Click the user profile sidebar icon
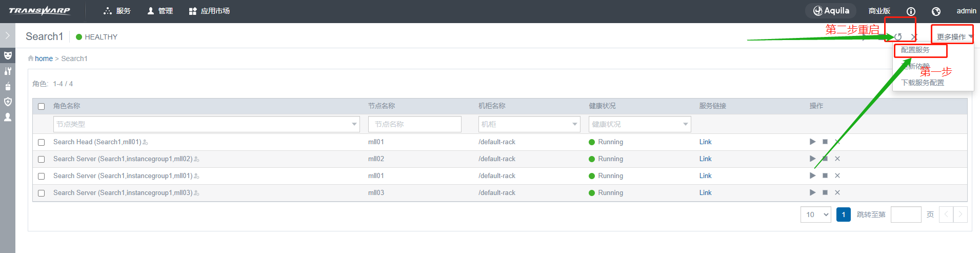This screenshot has height=253, width=980. pos(8,117)
